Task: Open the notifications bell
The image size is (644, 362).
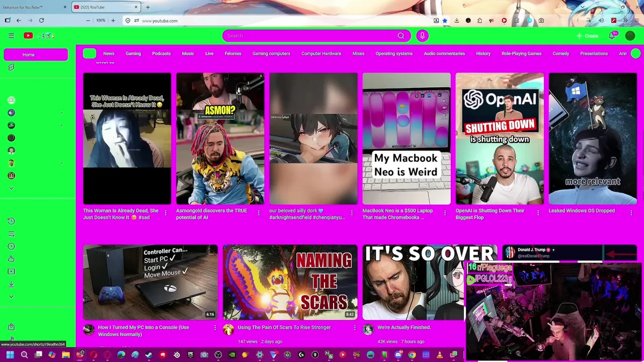Action: point(612,36)
